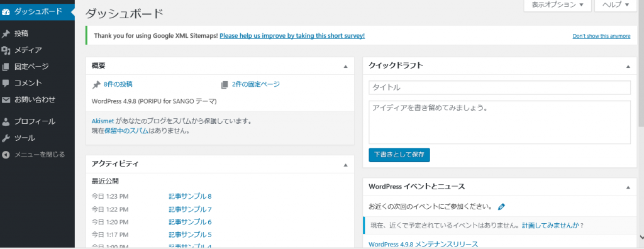
Task: Click the wrench icon beside ツール
Action: pyautogui.click(x=6, y=138)
